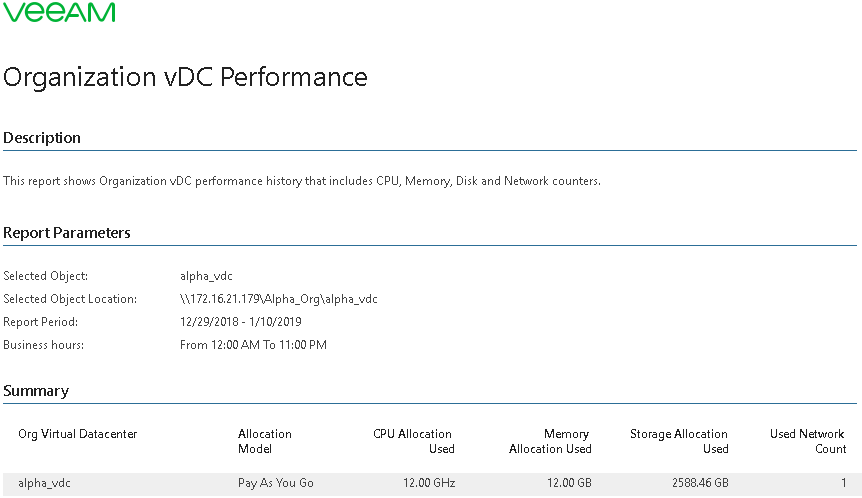Click the report description sentence
862x498 pixels.
click(x=302, y=181)
